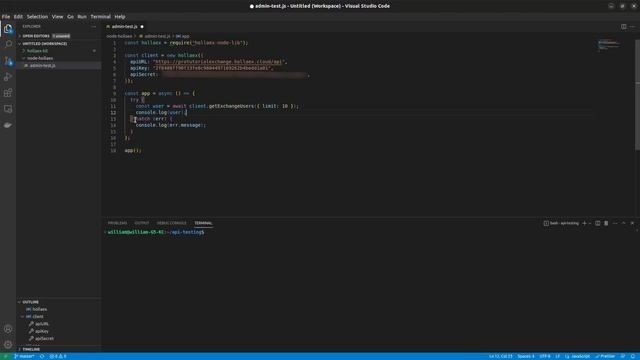Open the Remote Explorer view
The width and height of the screenshot is (640, 360).
(8, 109)
